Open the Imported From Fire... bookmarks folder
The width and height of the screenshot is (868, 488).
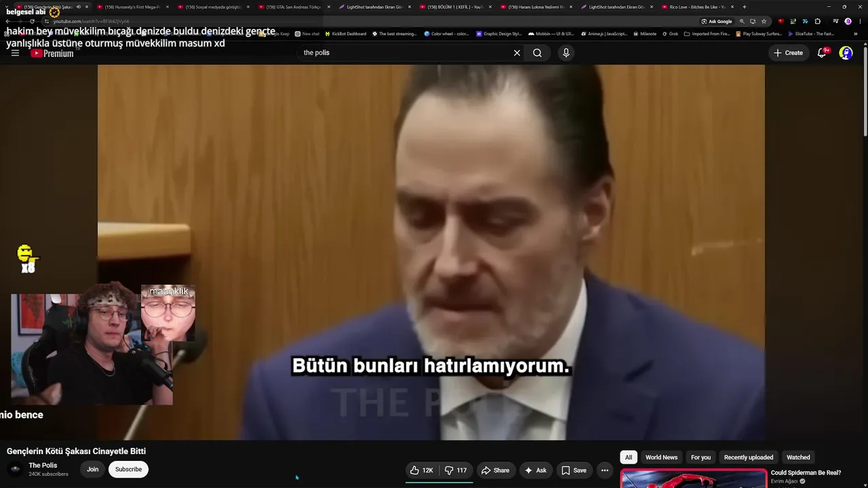706,34
